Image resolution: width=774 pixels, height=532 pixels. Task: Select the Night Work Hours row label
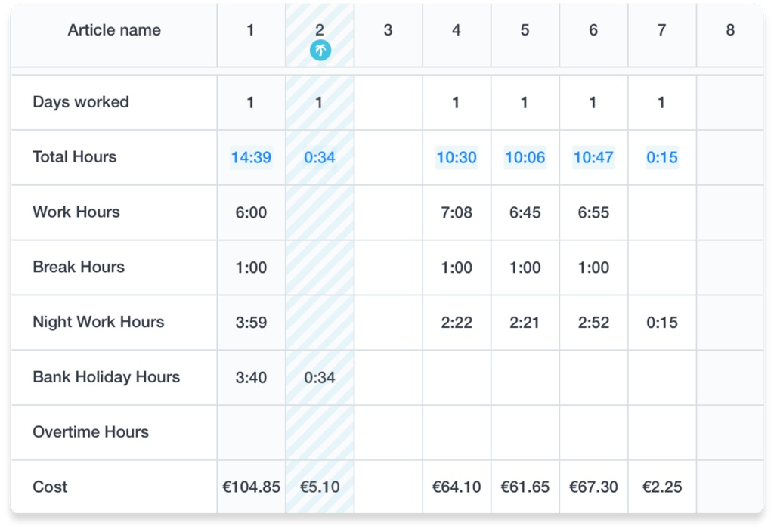point(98,322)
